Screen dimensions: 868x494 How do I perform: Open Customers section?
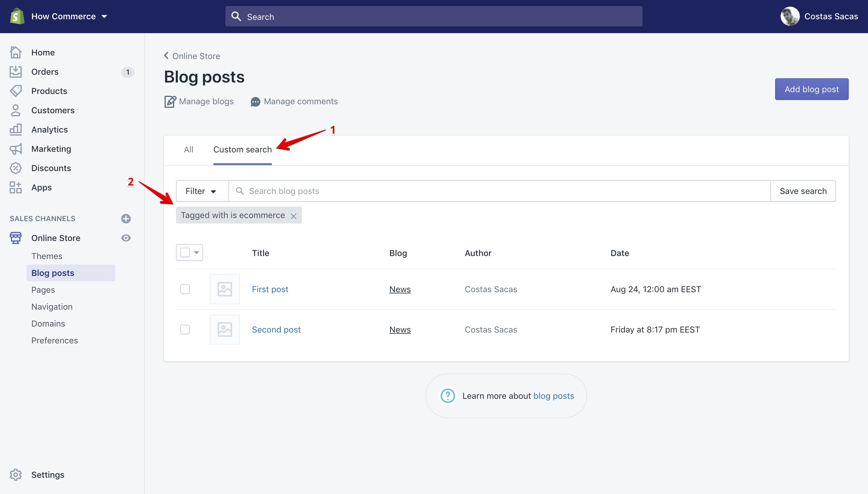click(x=53, y=111)
